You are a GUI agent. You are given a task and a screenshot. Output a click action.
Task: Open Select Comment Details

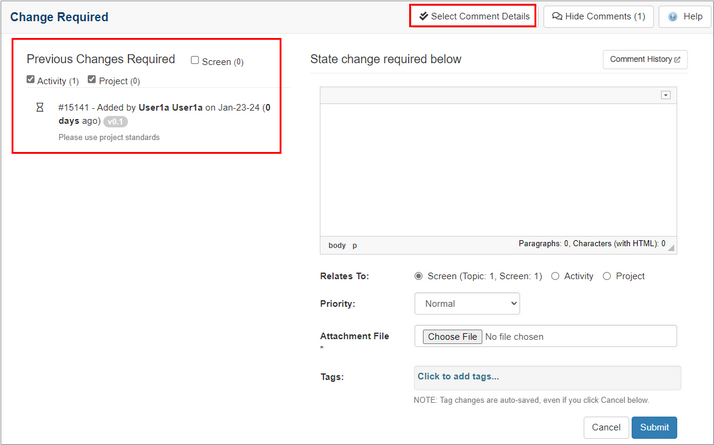[473, 17]
